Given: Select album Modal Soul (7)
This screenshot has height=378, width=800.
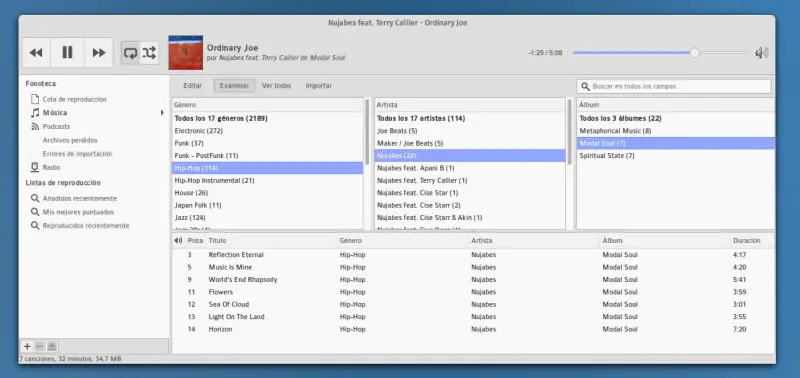Looking at the screenshot, I should [x=676, y=143].
